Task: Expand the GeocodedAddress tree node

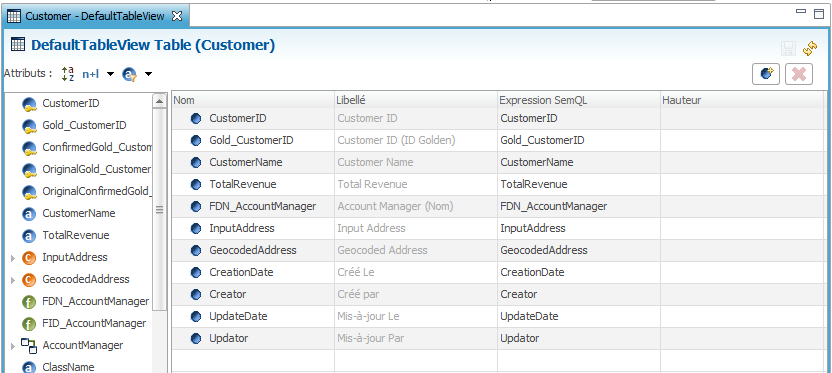Action: coord(13,280)
